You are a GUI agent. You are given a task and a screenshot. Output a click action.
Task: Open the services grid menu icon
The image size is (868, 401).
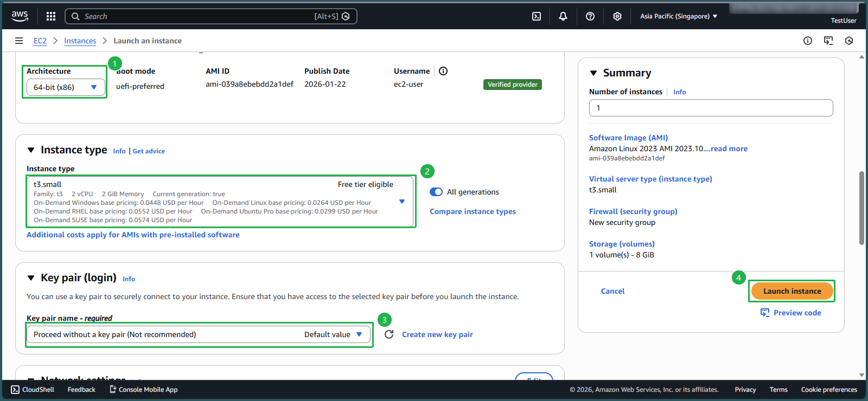(51, 16)
